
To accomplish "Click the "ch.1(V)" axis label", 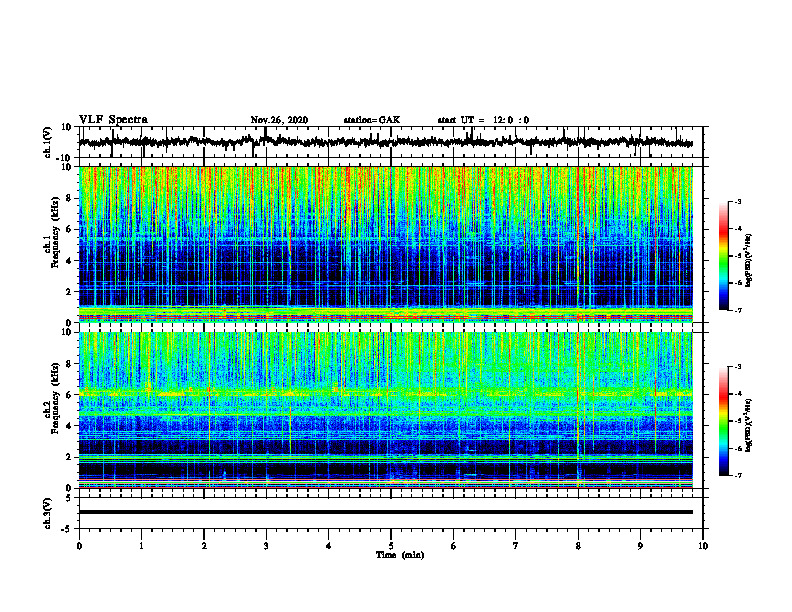I will [48, 142].
